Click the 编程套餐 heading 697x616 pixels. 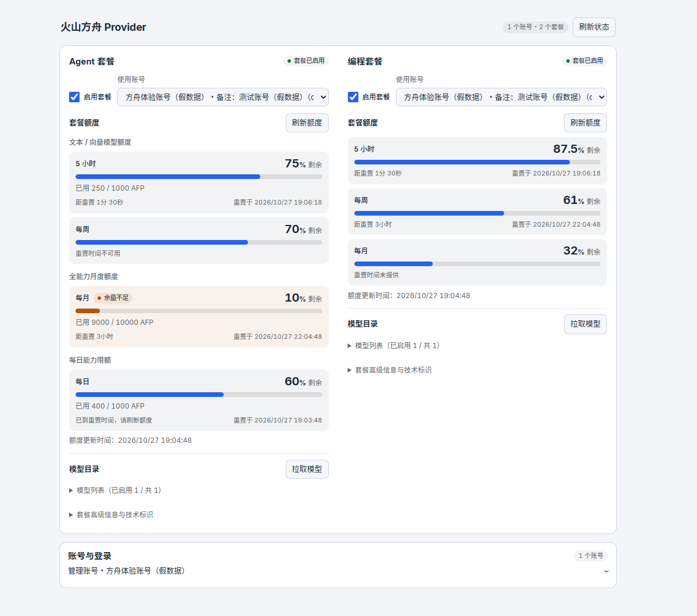[365, 62]
